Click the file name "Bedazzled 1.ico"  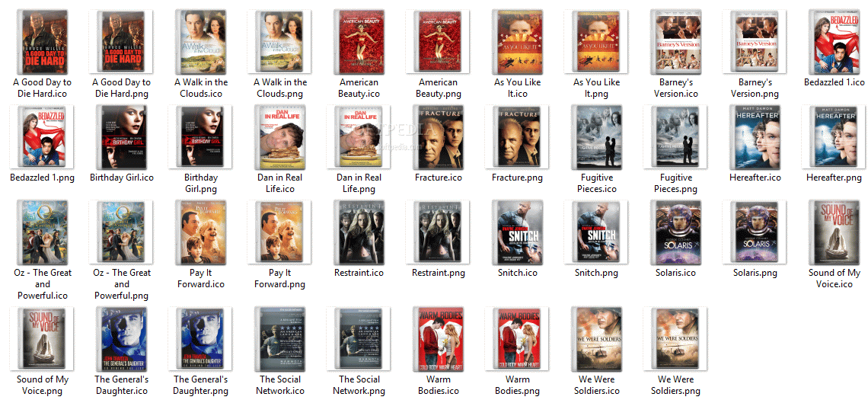click(x=834, y=82)
